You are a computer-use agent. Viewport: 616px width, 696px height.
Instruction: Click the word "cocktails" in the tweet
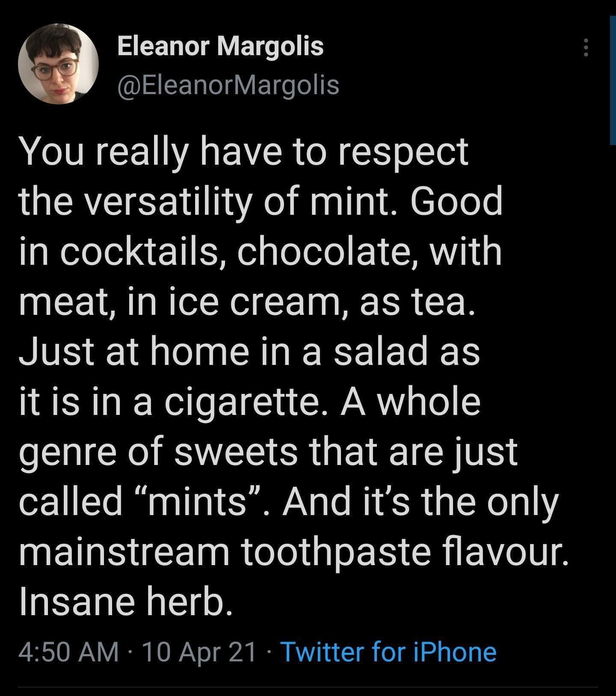(142, 252)
